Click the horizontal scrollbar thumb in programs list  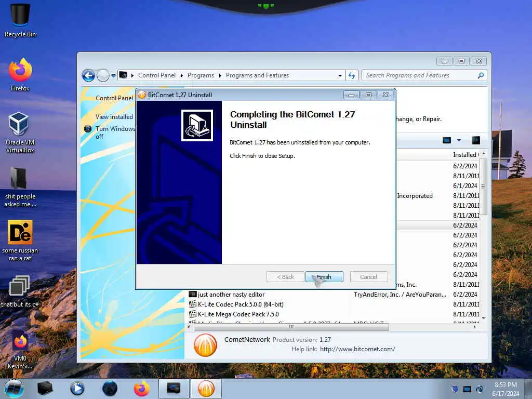click(291, 327)
